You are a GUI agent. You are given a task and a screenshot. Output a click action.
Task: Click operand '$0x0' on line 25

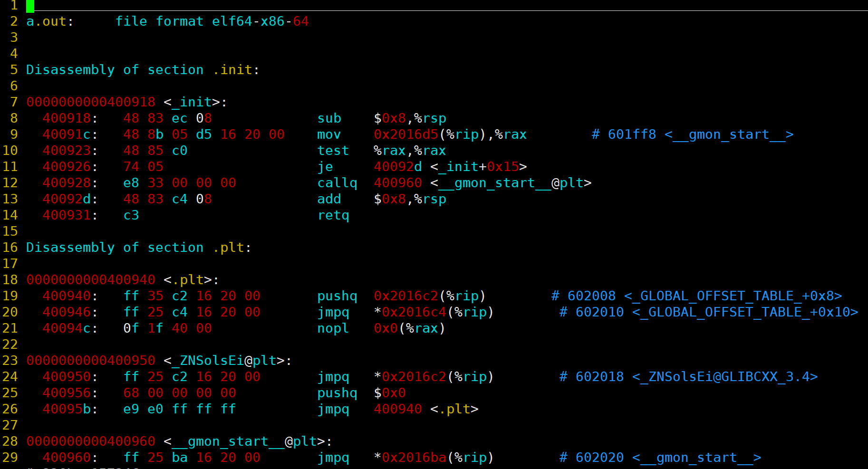click(390, 393)
